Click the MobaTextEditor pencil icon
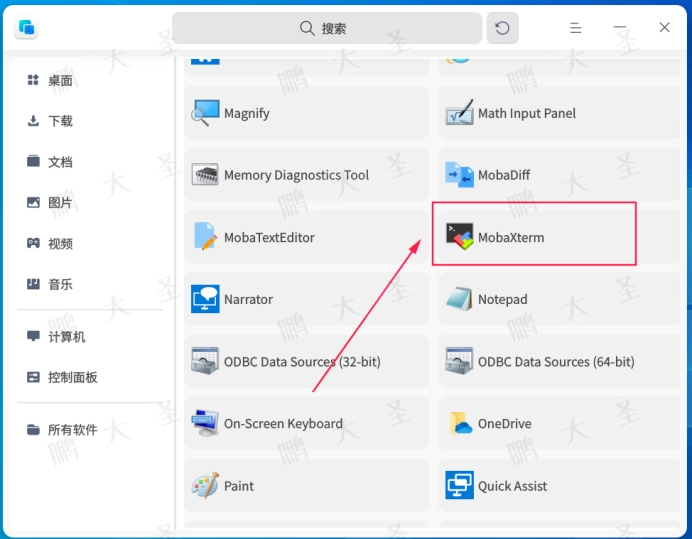Screen dimensions: 692x539 point(205,237)
